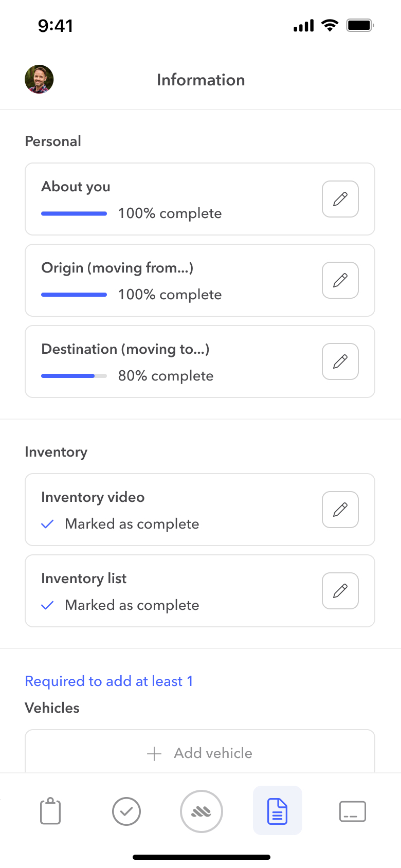
Task: Edit the Inventory list entry
Action: pyautogui.click(x=340, y=591)
